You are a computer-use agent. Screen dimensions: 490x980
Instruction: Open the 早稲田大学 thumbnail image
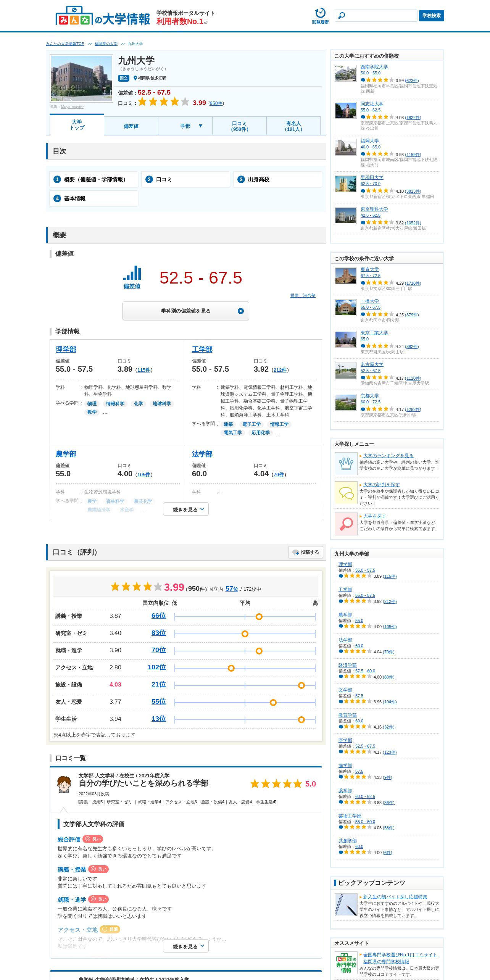point(345,184)
